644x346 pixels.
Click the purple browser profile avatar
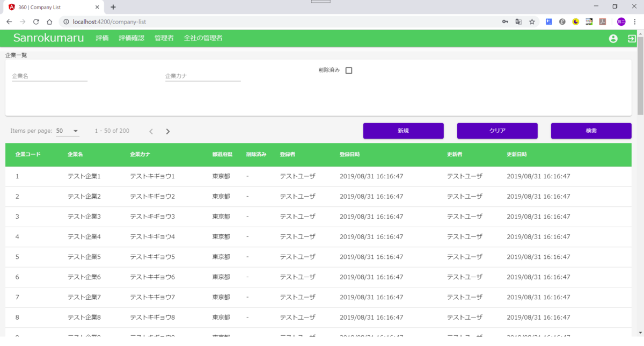pyautogui.click(x=620, y=21)
